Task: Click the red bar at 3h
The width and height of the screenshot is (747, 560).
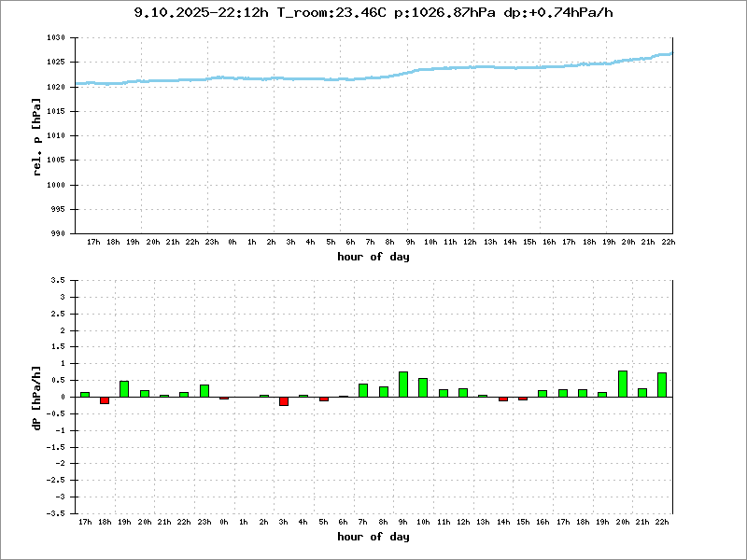Action: click(x=284, y=401)
